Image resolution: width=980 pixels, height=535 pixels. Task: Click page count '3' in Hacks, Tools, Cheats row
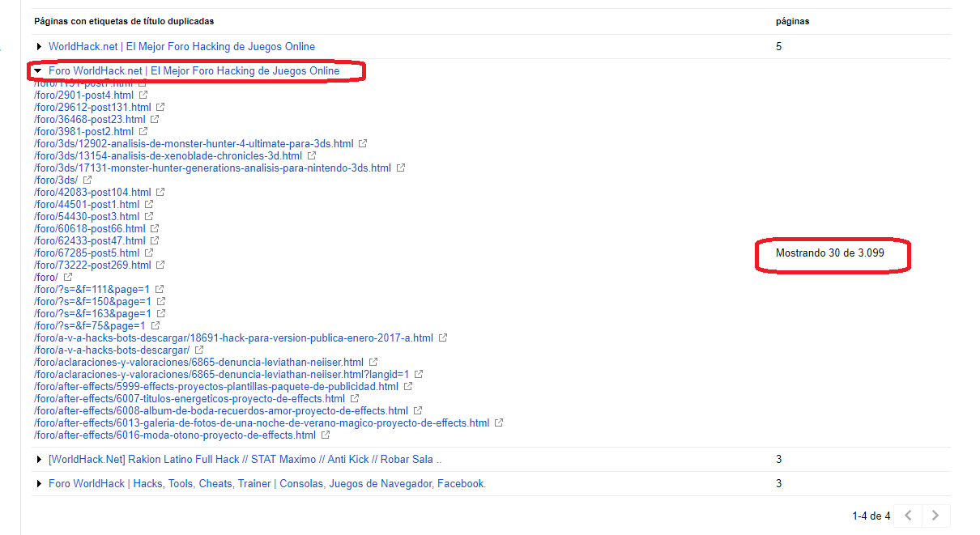[779, 484]
